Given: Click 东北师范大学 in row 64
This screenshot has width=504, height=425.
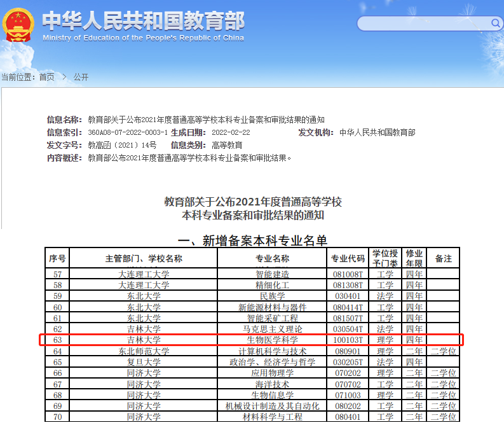Looking at the screenshot, I should (144, 351).
